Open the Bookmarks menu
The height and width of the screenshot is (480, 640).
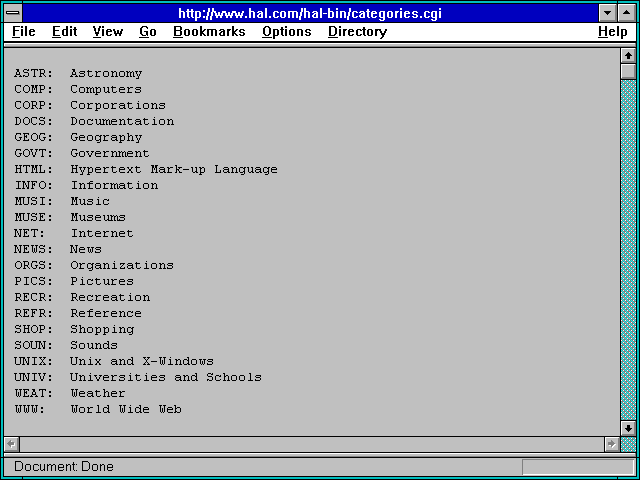pyautogui.click(x=209, y=32)
